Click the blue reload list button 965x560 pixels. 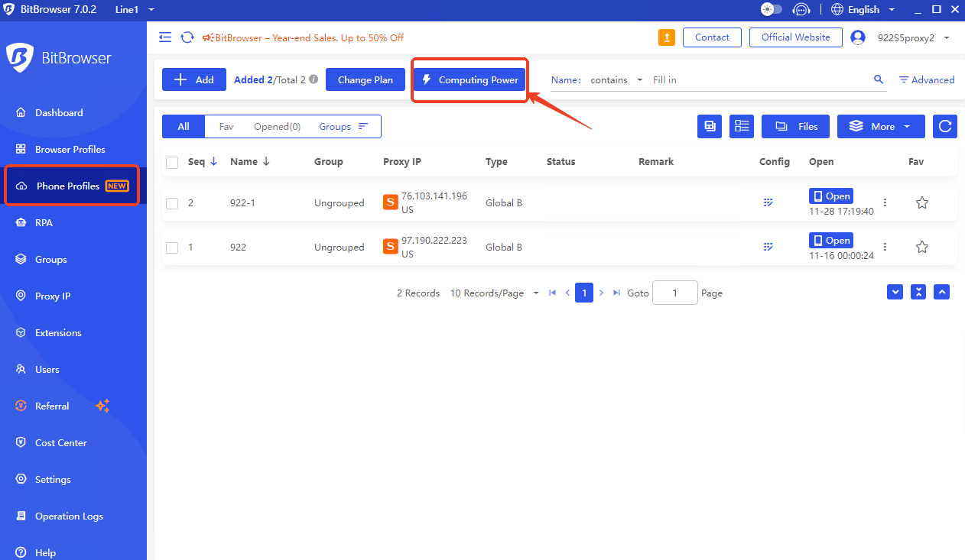[x=945, y=127]
